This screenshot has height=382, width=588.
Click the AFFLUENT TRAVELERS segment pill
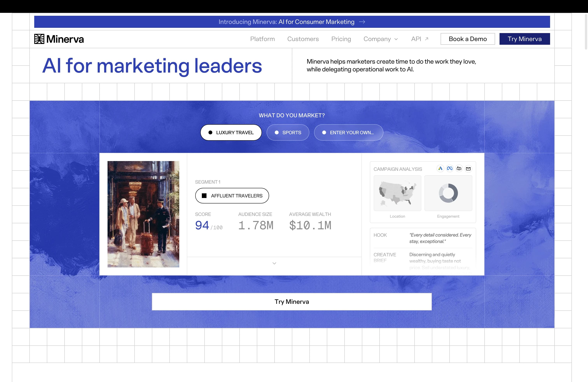[x=232, y=196]
